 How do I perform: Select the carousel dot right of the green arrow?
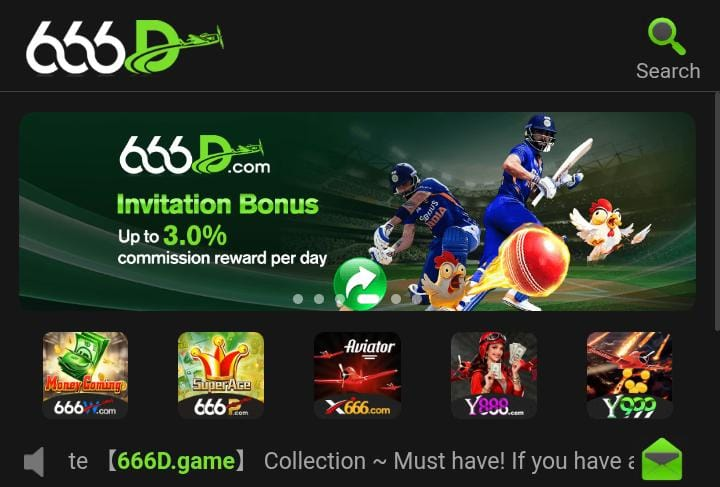click(396, 299)
